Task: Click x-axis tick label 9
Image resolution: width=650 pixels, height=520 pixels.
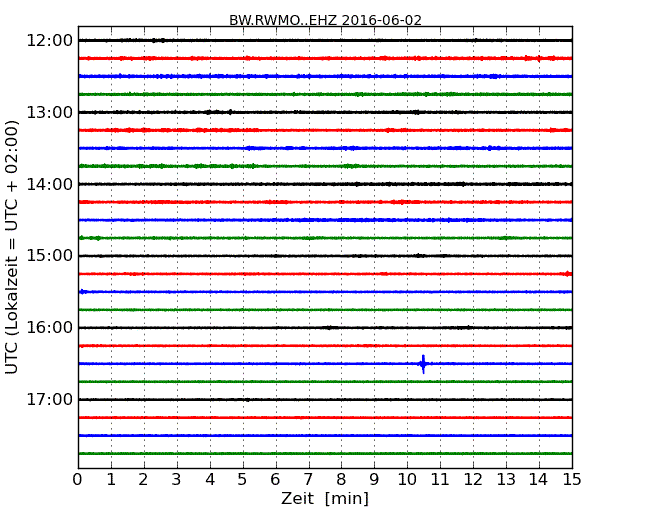Action: (x=374, y=480)
